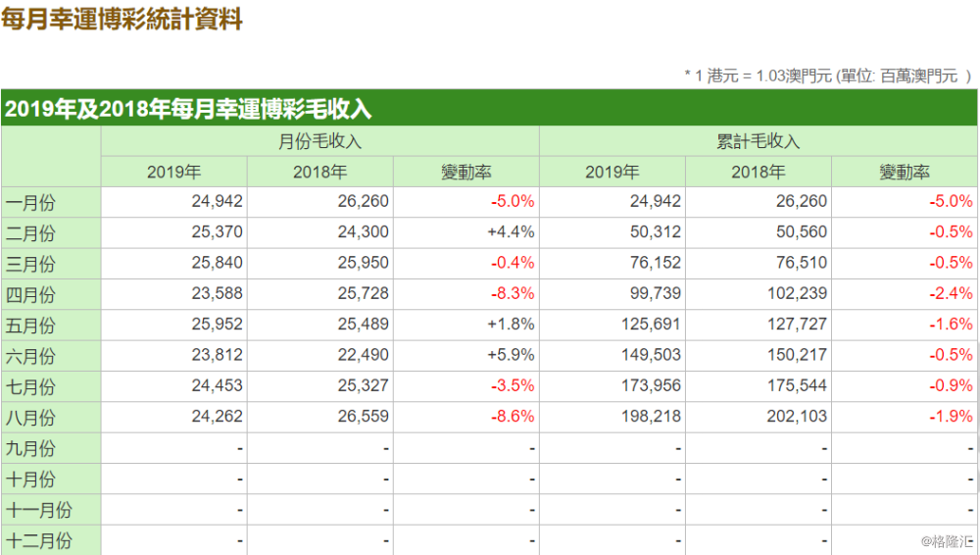Select the 四月份 row label
The width and height of the screenshot is (980, 555).
point(30,294)
